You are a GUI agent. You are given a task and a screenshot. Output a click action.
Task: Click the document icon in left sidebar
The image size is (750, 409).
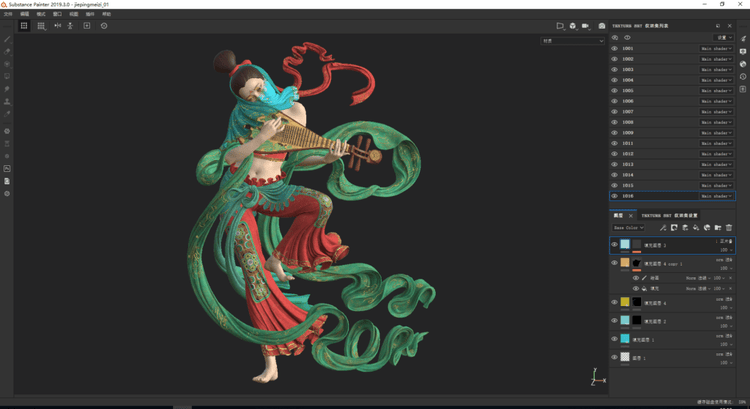click(7, 181)
